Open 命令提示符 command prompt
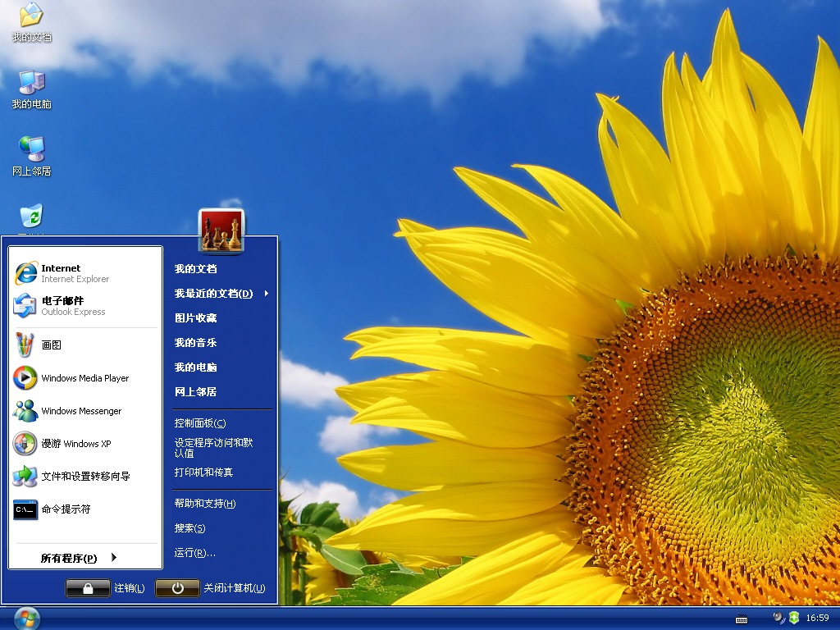Viewport: 840px width, 630px height. 66,509
